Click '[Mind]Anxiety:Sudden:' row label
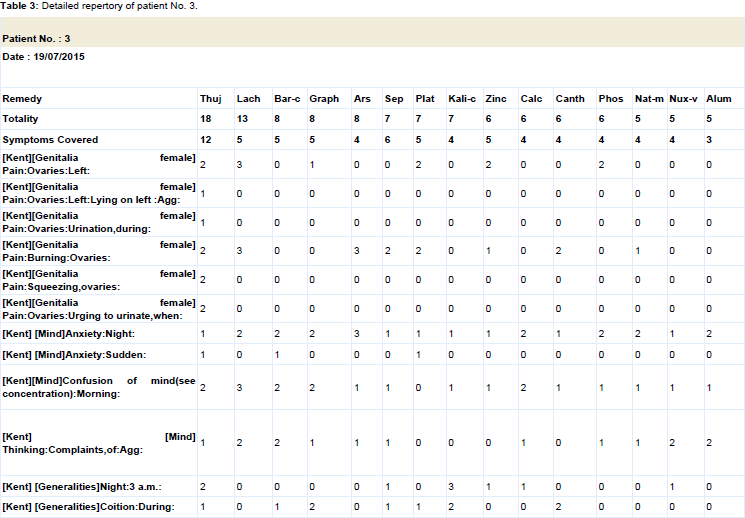The width and height of the screenshot is (745, 518). [x=74, y=355]
